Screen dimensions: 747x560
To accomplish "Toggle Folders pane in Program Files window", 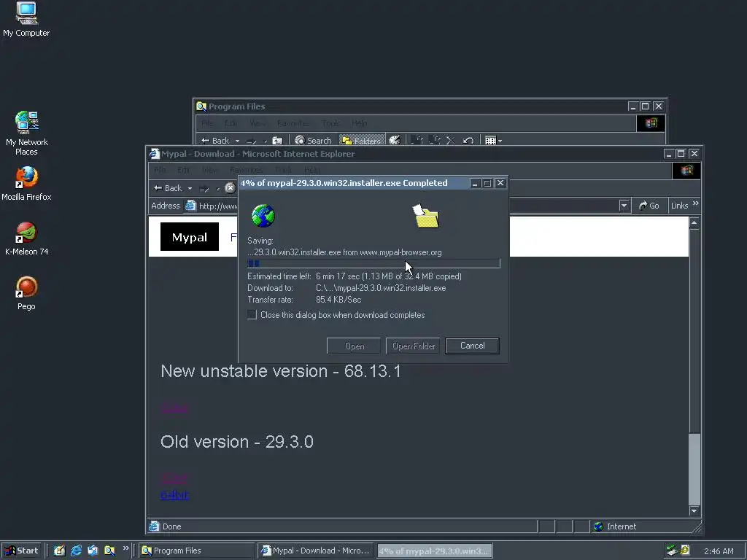I will tap(362, 141).
